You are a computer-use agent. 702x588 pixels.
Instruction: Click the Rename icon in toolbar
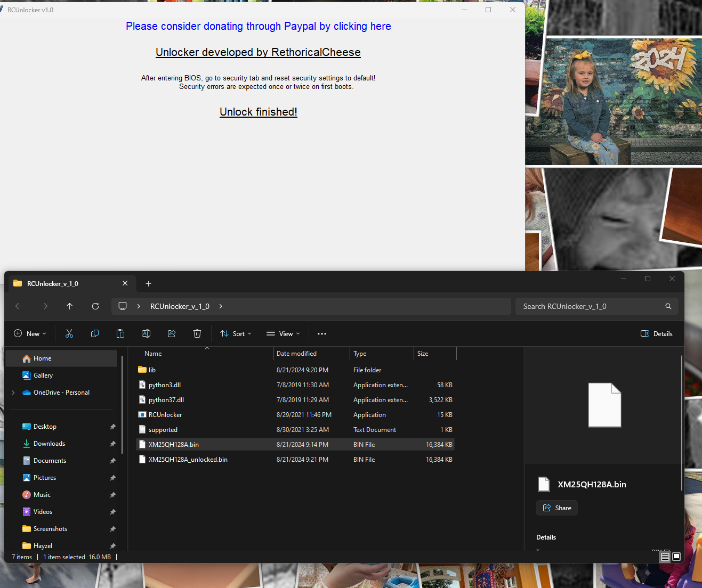coord(146,333)
